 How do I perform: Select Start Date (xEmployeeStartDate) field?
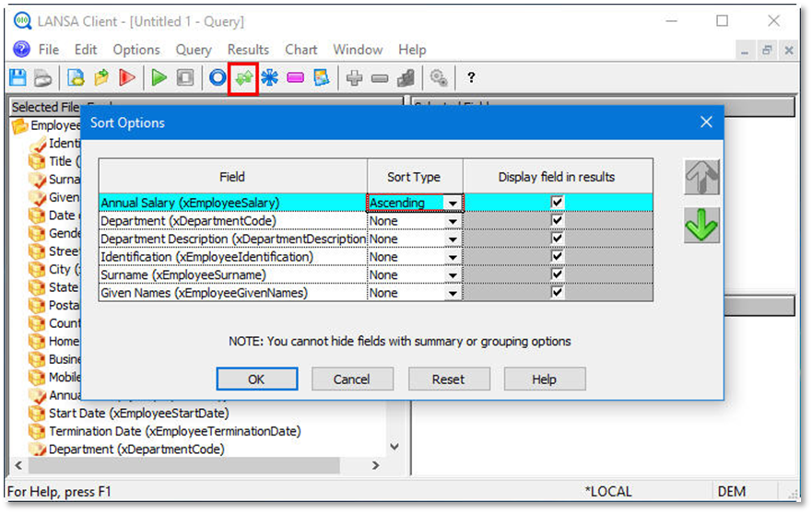(x=138, y=414)
